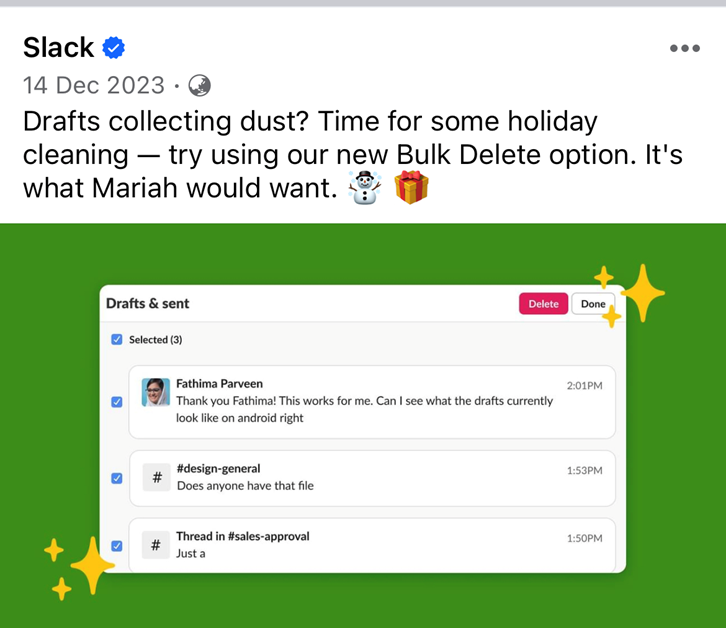Click the globe public visibility icon
This screenshot has height=628, width=726.
click(200, 85)
